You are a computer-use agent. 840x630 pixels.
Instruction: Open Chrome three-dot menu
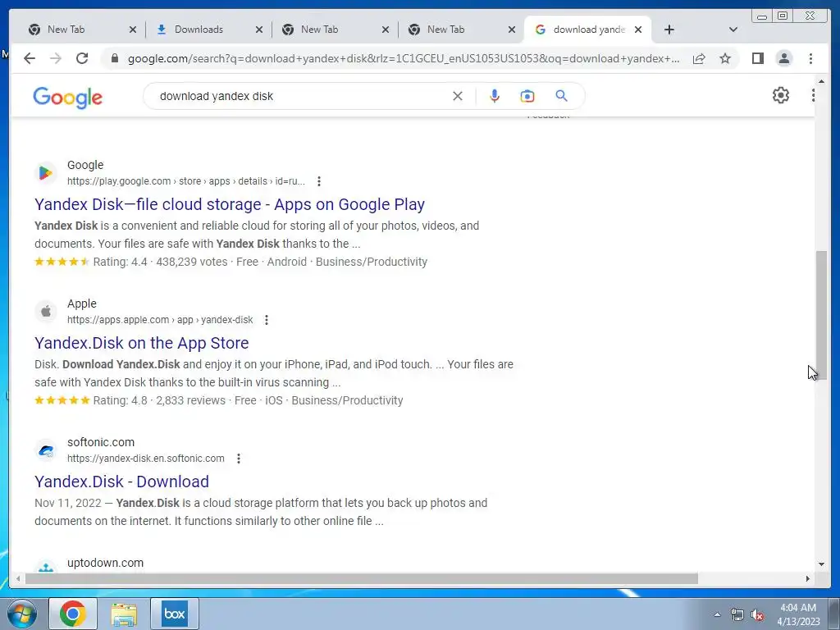click(810, 58)
